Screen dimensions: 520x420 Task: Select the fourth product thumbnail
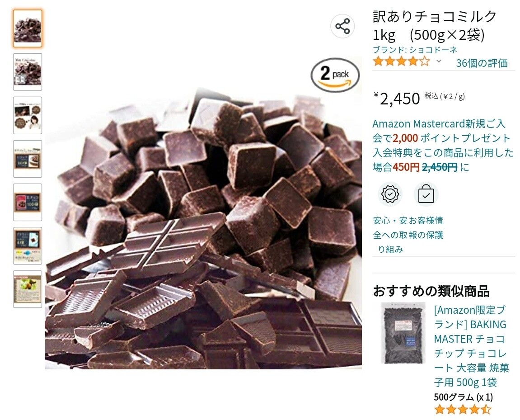point(28,159)
